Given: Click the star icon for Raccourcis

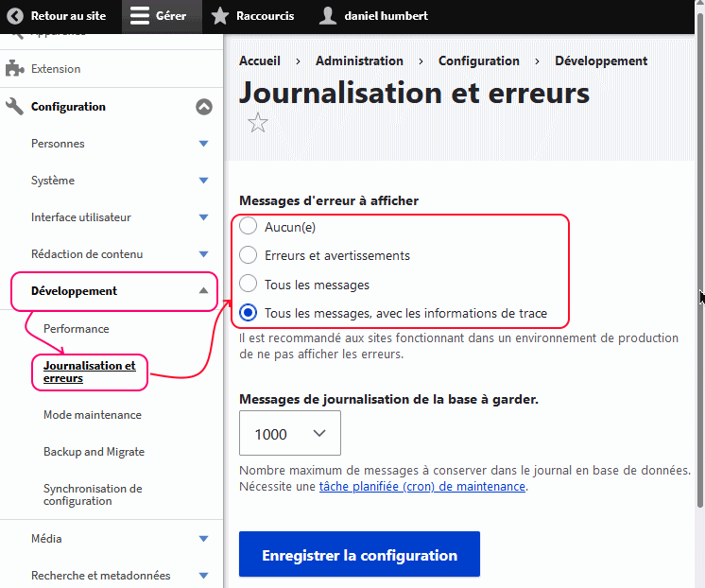Looking at the screenshot, I should pyautogui.click(x=220, y=16).
